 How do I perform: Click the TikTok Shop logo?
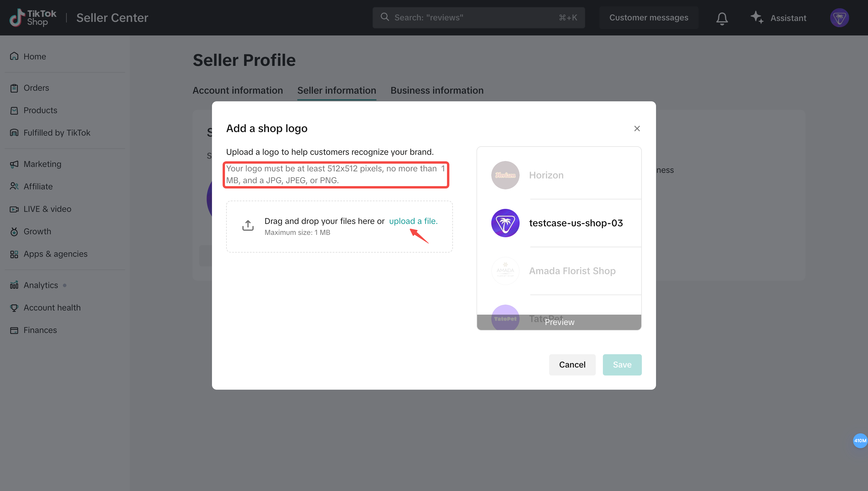[33, 17]
